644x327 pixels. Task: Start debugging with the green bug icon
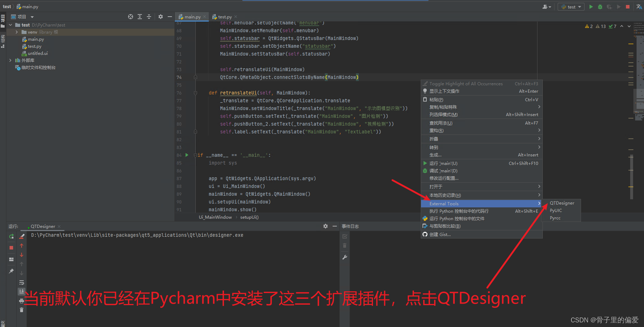(x=600, y=7)
